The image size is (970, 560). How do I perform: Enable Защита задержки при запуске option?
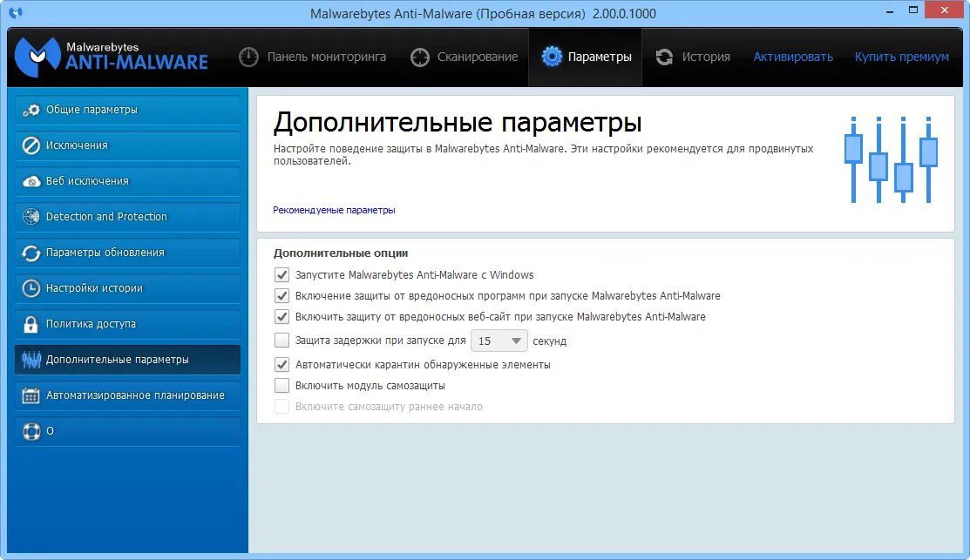coord(282,341)
